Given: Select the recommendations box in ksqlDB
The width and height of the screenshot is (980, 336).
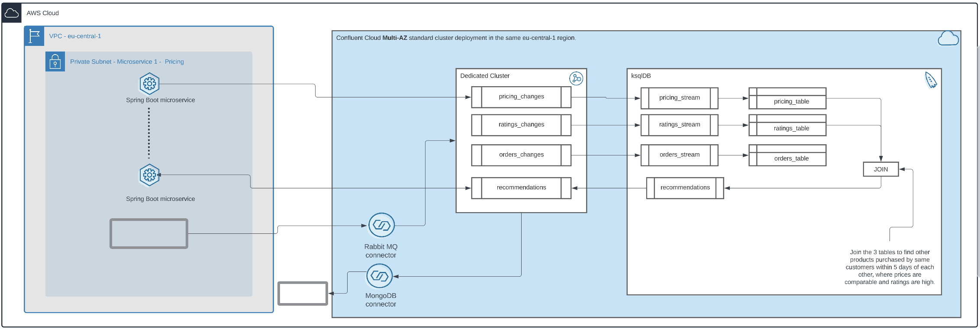Looking at the screenshot, I should point(685,188).
